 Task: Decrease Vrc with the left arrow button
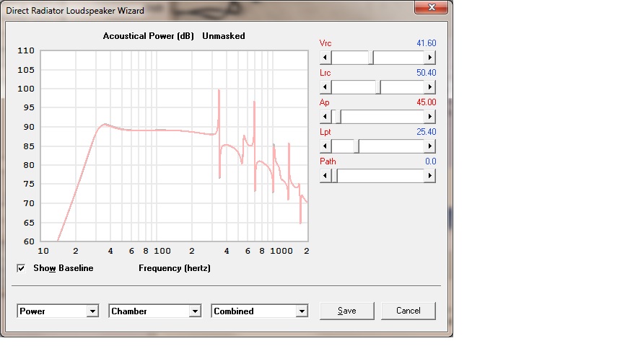tap(325, 58)
